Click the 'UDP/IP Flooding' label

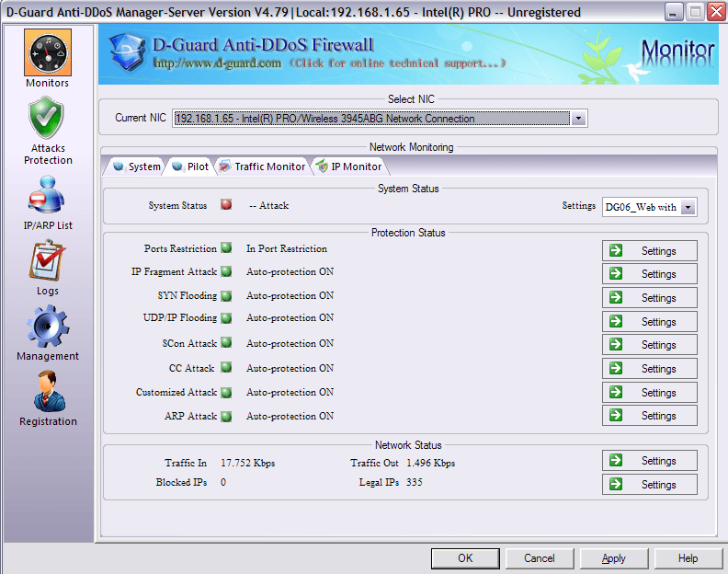[x=180, y=318]
